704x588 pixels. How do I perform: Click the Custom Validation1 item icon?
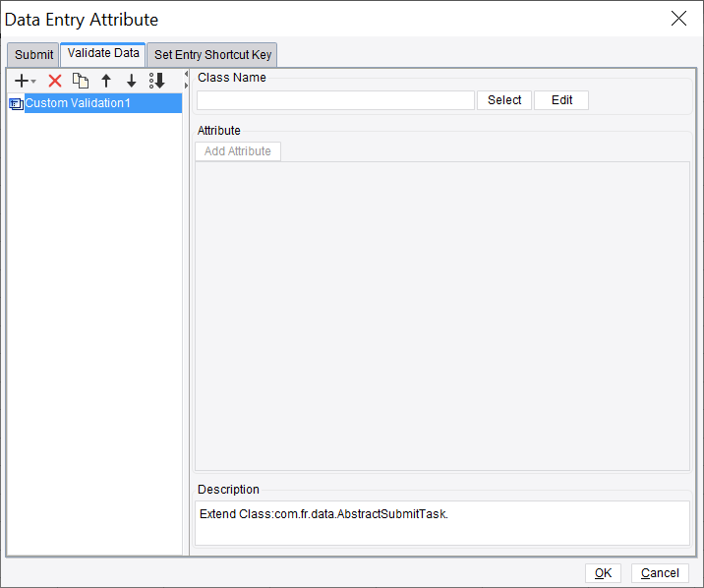click(16, 104)
